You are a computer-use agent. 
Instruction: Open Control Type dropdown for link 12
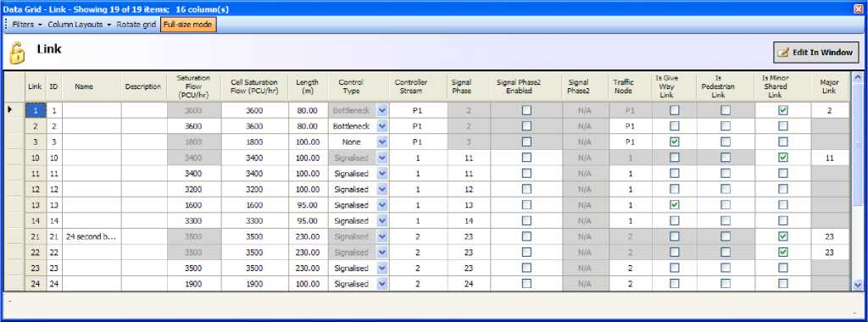point(381,189)
